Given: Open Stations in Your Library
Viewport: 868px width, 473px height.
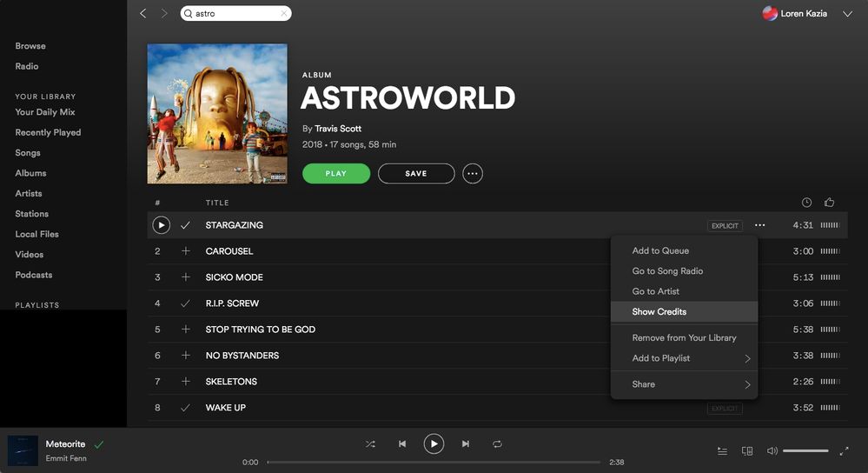Looking at the screenshot, I should pyautogui.click(x=31, y=214).
